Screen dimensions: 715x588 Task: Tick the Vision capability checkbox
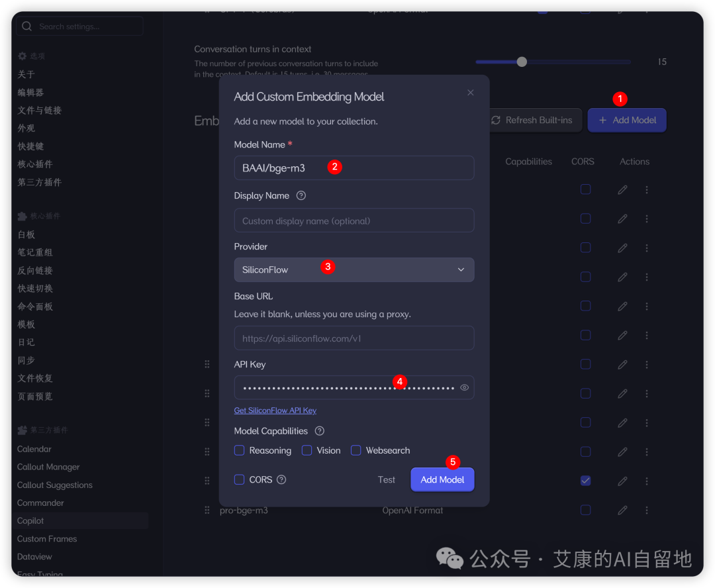point(307,450)
